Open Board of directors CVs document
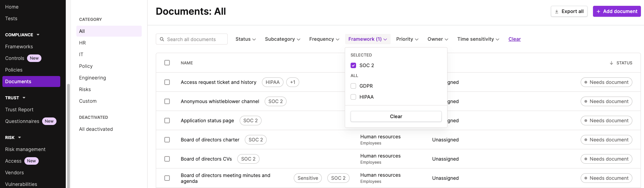The height and width of the screenshot is (188, 644). tap(206, 159)
